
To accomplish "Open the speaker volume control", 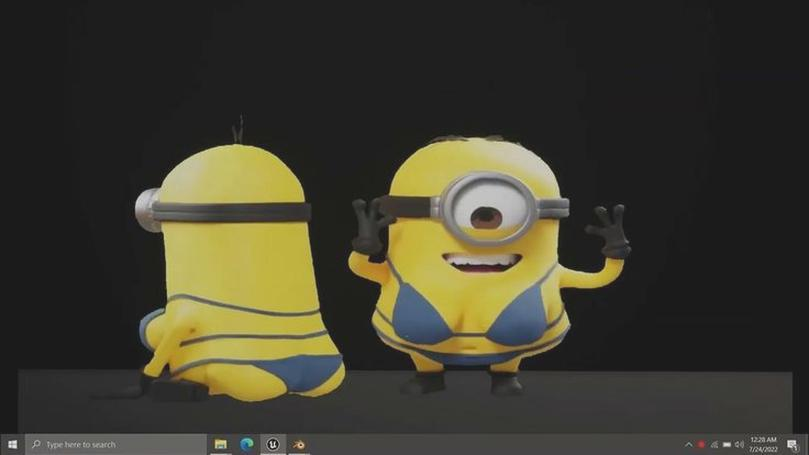I will [x=739, y=444].
